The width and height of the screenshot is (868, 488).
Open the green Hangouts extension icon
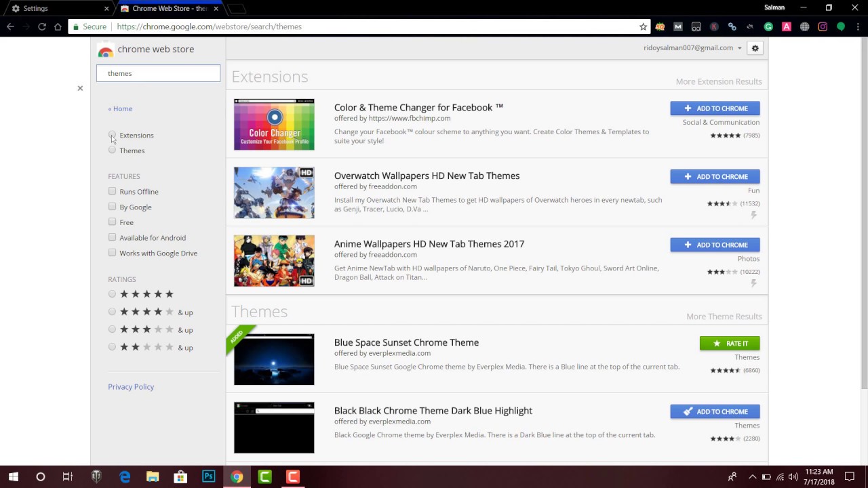coord(841,26)
